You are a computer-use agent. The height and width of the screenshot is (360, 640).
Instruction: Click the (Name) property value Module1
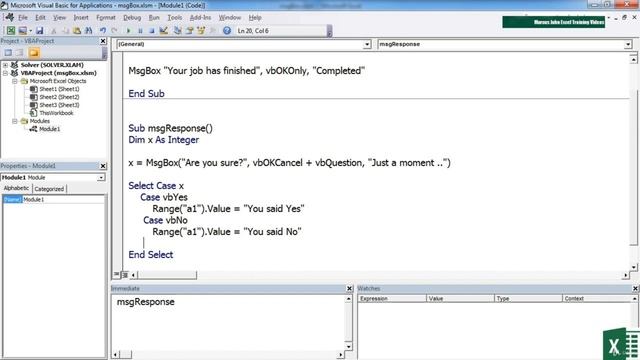(63, 199)
